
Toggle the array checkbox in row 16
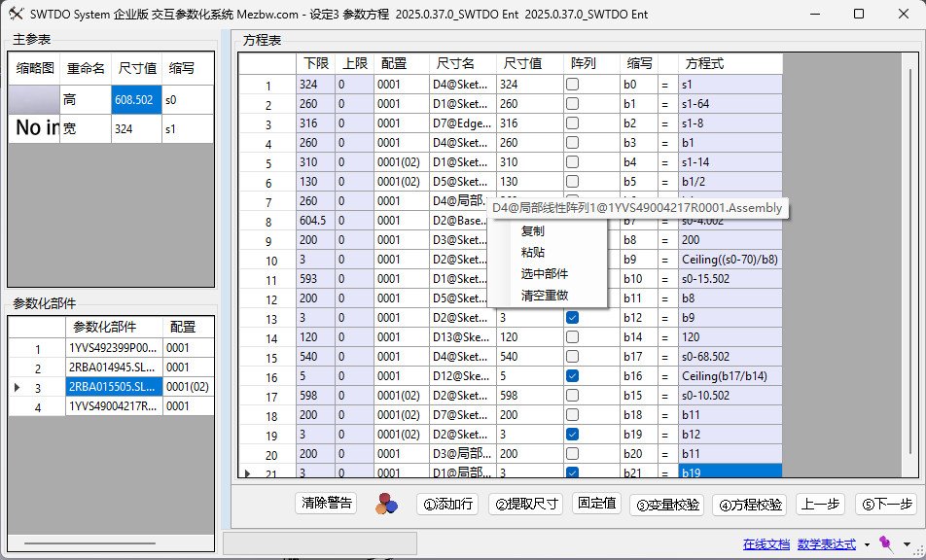(x=573, y=376)
